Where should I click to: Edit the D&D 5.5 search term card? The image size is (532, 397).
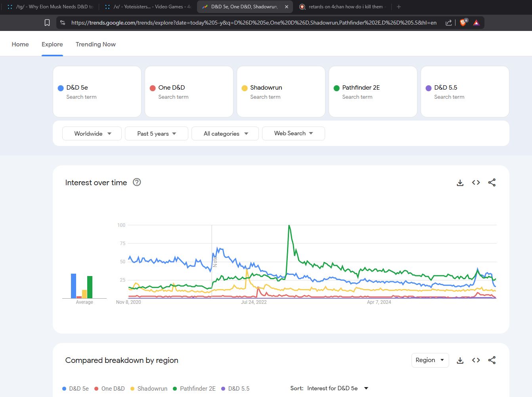(465, 92)
